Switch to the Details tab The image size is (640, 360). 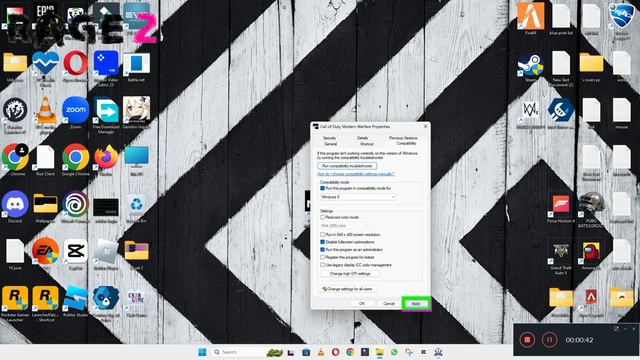362,138
